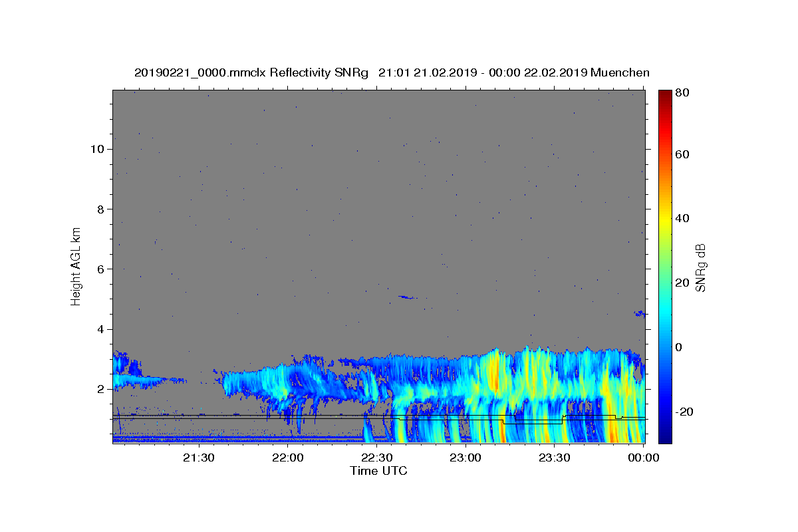Click the colorbar value 20
Viewport: 798px width, 532px height.
point(682,283)
